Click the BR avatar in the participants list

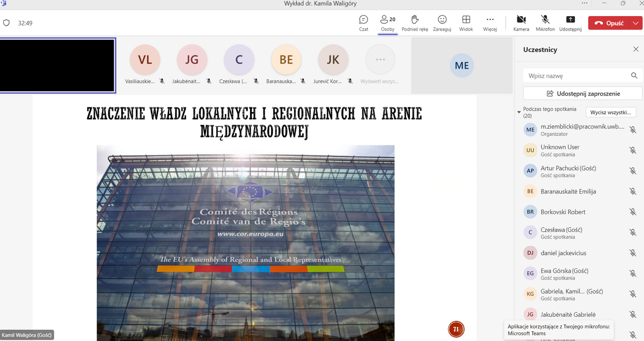pyautogui.click(x=530, y=212)
